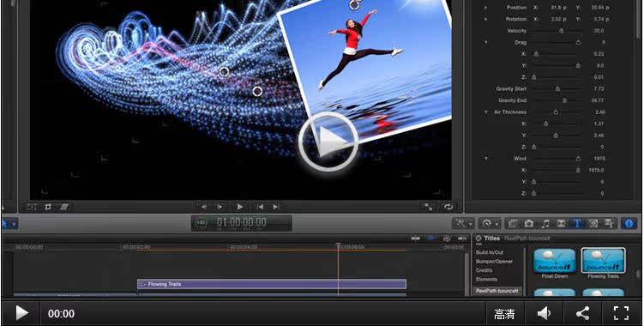The image size is (644, 326).
Task: Click the 01:00:00:00 timecode display
Action: coord(242,222)
